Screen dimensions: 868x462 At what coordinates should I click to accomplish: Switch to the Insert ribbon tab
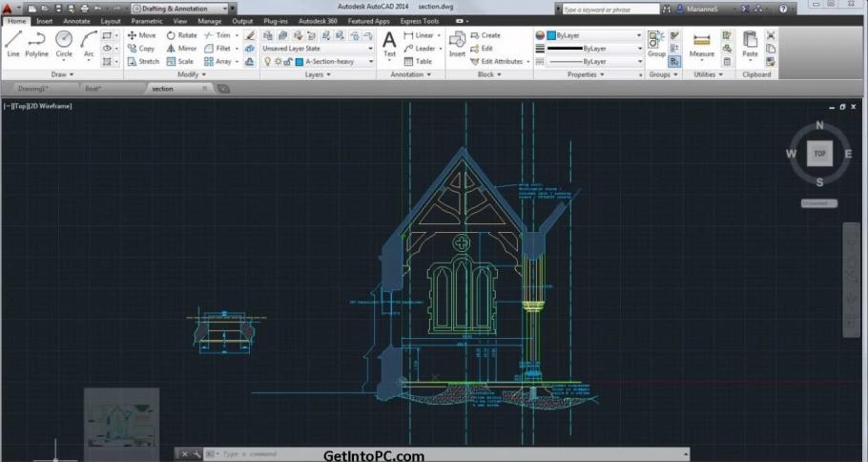[44, 21]
